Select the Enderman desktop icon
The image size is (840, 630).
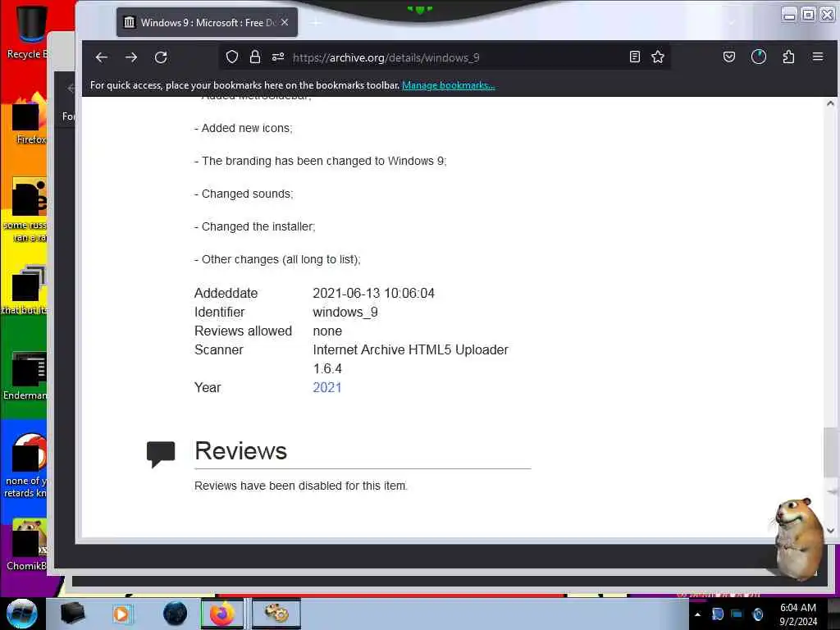pyautogui.click(x=25, y=376)
